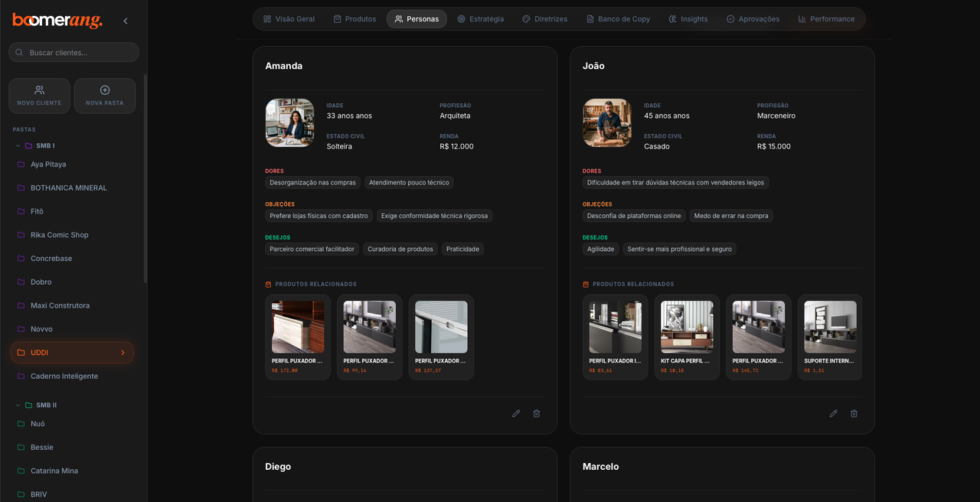Image resolution: width=980 pixels, height=502 pixels.
Task: Open the Banco de Copy tab
Action: pyautogui.click(x=618, y=19)
